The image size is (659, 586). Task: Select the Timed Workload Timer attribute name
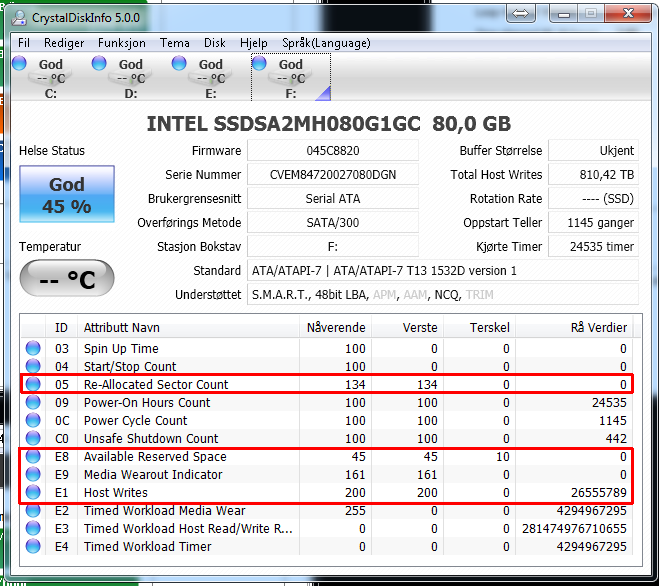pyautogui.click(x=148, y=546)
